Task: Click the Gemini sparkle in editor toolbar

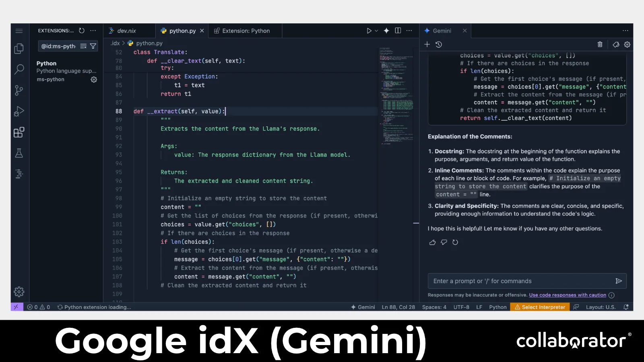Action: (x=386, y=31)
